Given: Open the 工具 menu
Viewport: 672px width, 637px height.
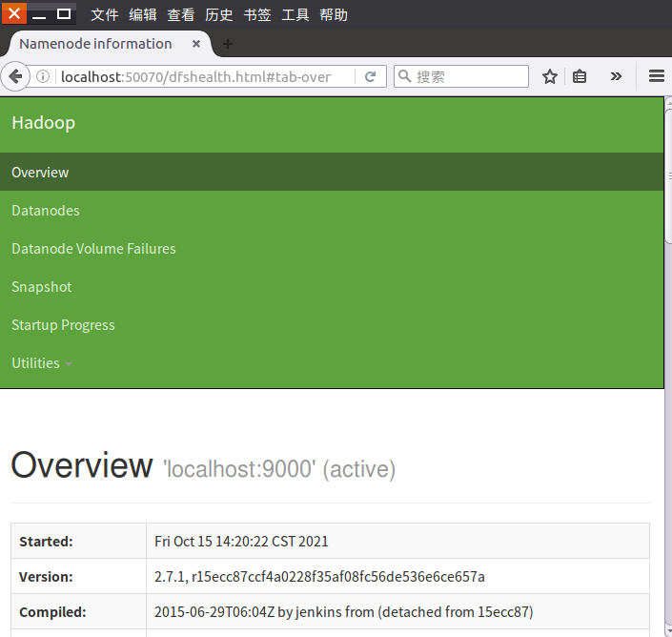Looking at the screenshot, I should pos(295,15).
